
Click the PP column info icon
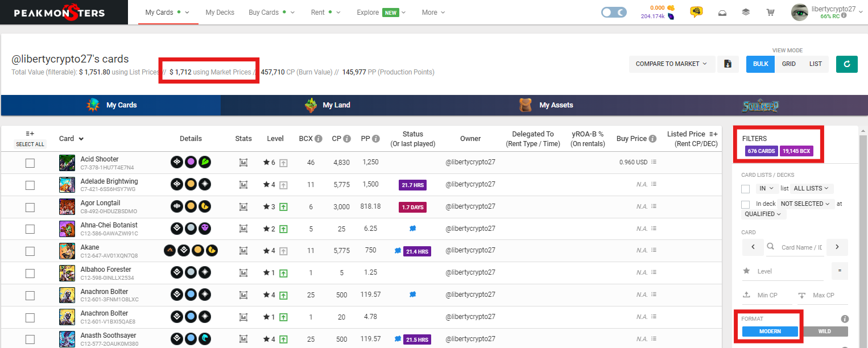pos(376,139)
